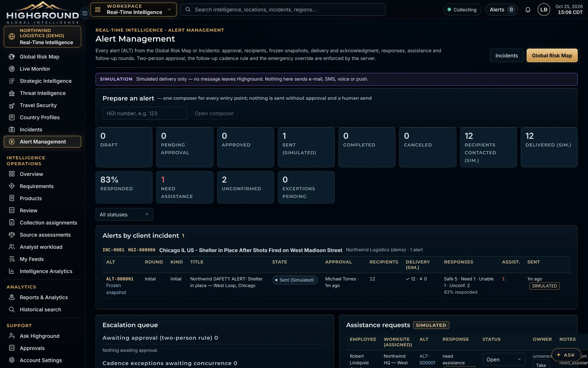Click the HGI number input field
Screen dimensions: 588x368
pyautogui.click(x=145, y=113)
